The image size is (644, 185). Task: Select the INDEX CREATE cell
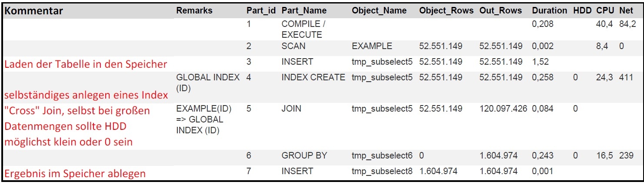[313, 78]
